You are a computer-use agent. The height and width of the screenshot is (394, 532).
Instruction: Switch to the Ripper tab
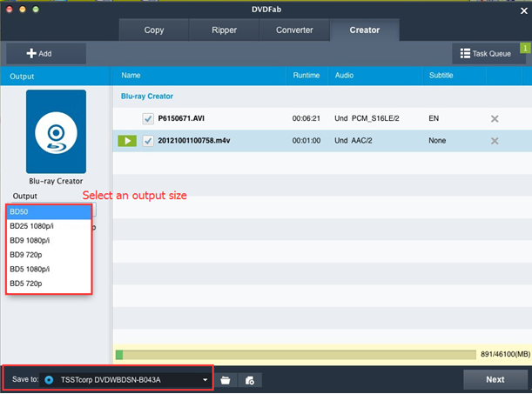click(225, 30)
